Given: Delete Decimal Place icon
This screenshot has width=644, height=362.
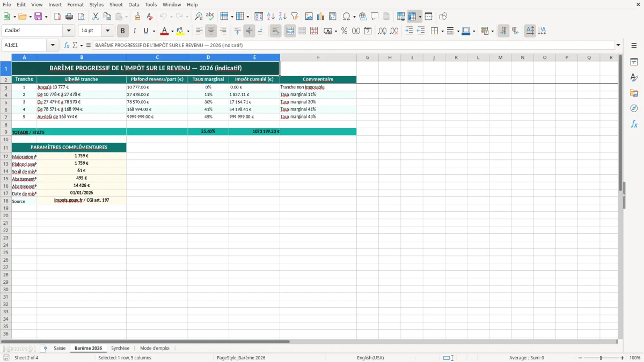Looking at the screenshot, I should pos(394,31).
